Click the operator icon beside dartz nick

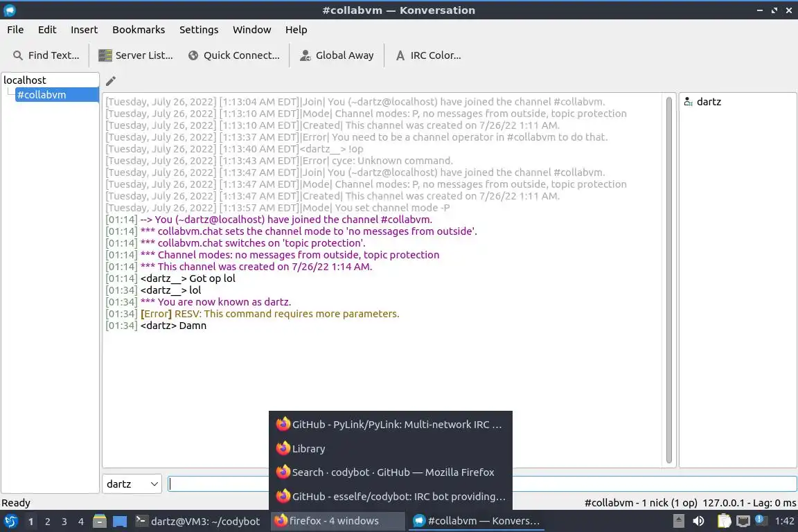click(x=688, y=102)
